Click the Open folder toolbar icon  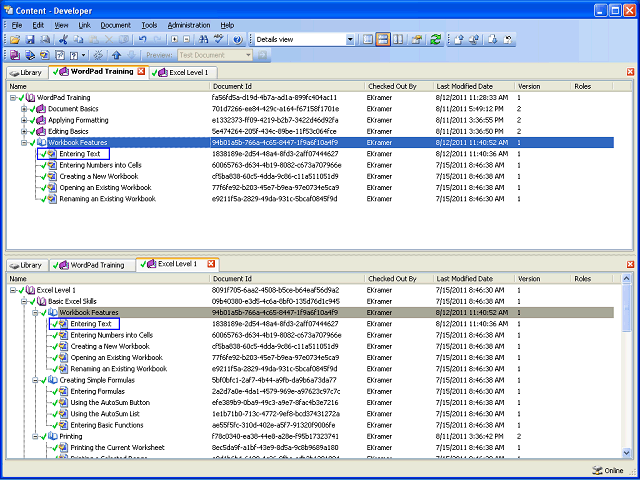point(15,40)
